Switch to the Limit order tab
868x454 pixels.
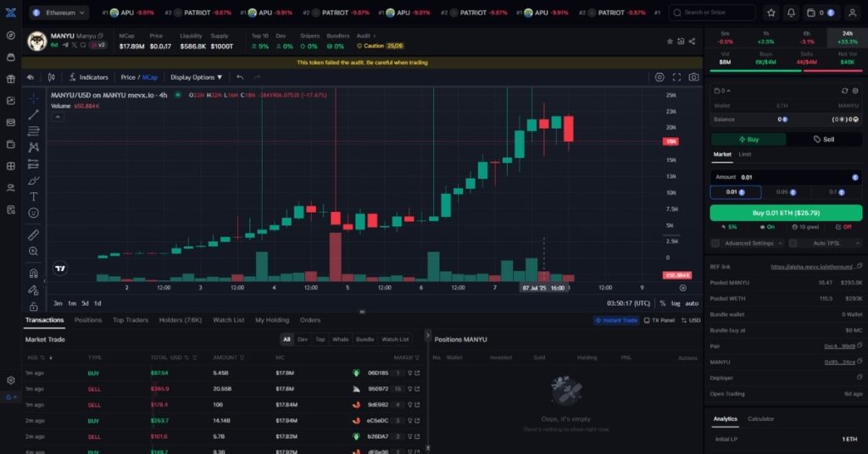tap(745, 154)
